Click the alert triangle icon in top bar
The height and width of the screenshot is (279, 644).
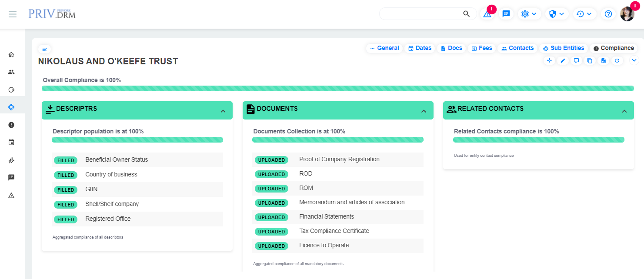(x=487, y=14)
